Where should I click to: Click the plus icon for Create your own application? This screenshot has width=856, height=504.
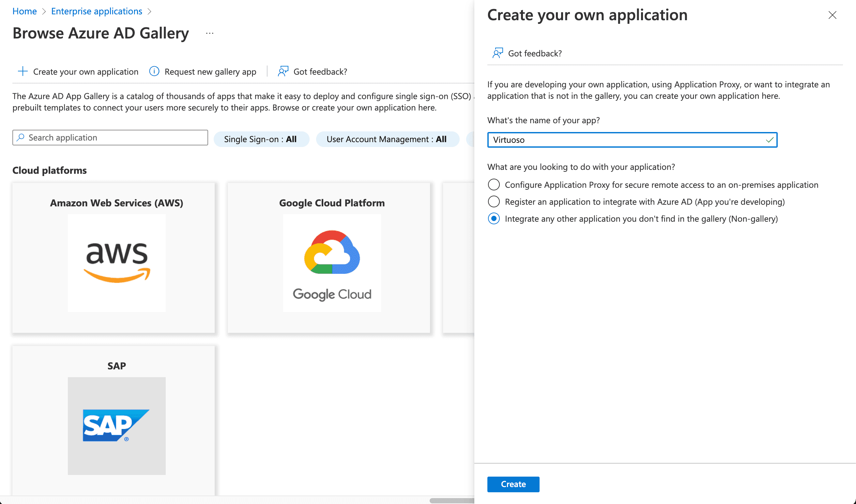[x=23, y=71]
